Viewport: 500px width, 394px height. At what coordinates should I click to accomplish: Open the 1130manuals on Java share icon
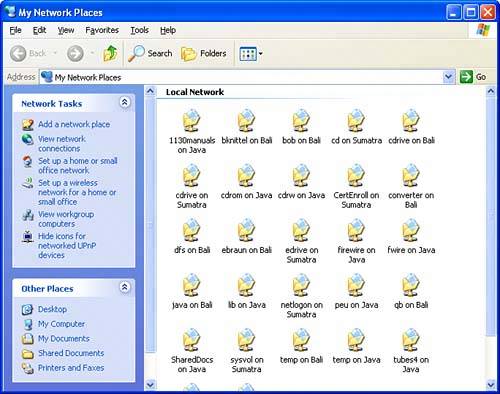pos(191,121)
